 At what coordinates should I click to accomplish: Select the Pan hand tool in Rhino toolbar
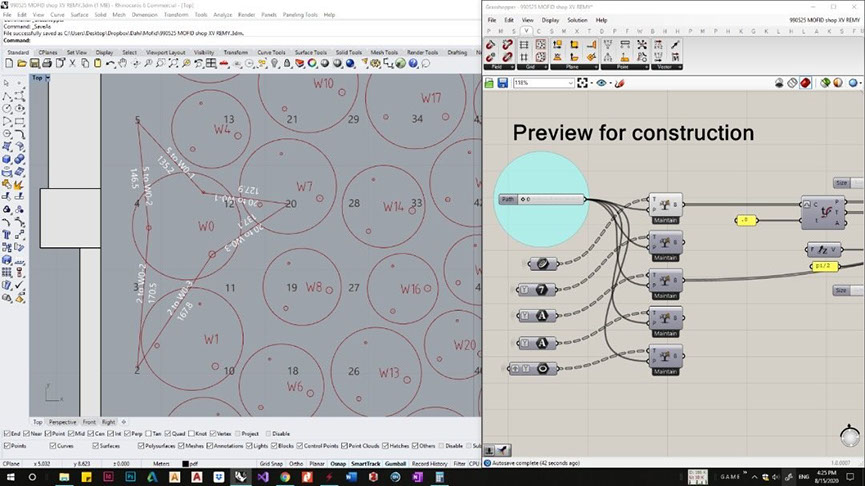coord(121,64)
